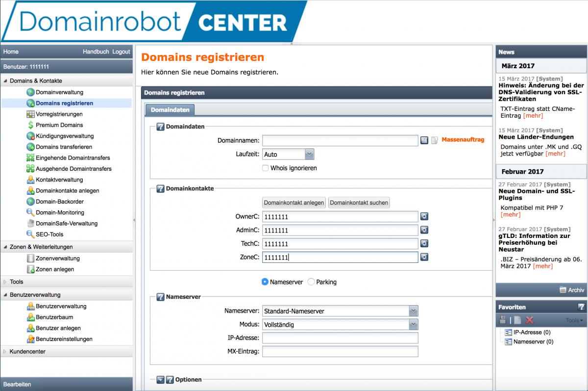Click the Domaindaten help question icon
This screenshot has width=588, height=391.
pos(160,127)
